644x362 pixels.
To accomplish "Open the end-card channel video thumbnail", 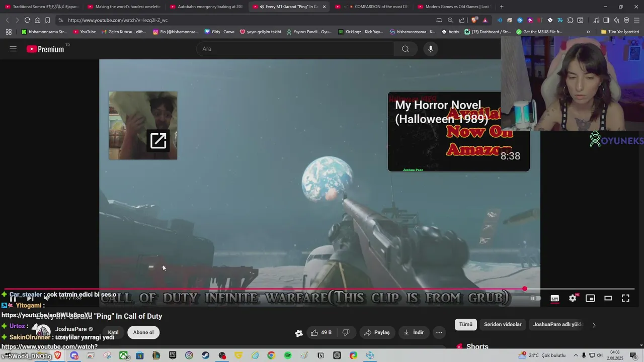I will [x=143, y=126].
